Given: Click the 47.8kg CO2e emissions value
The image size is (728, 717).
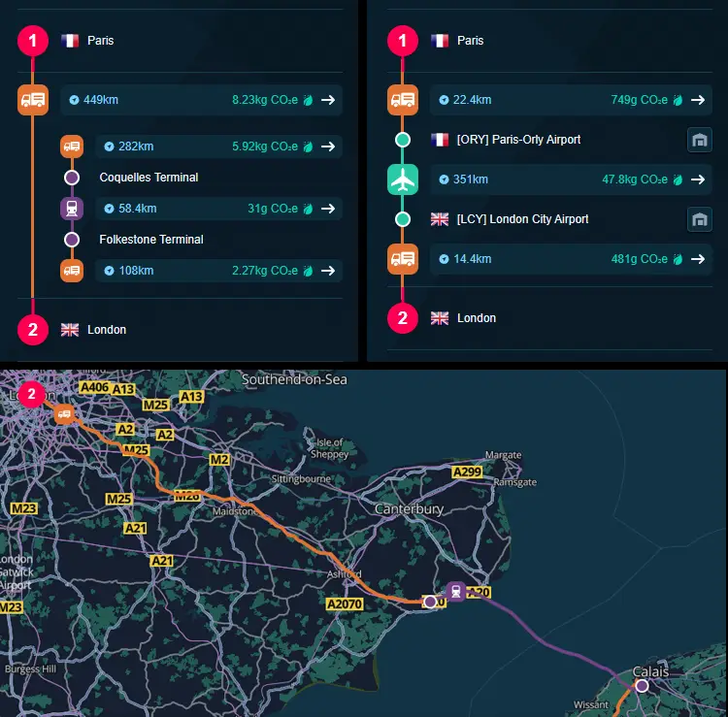Looking at the screenshot, I should pyautogui.click(x=635, y=179).
